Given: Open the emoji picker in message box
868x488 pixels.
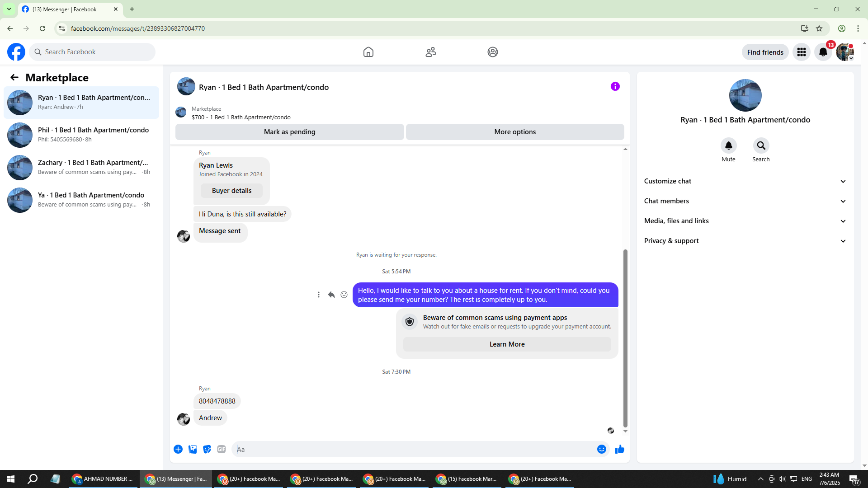Looking at the screenshot, I should coord(601,449).
